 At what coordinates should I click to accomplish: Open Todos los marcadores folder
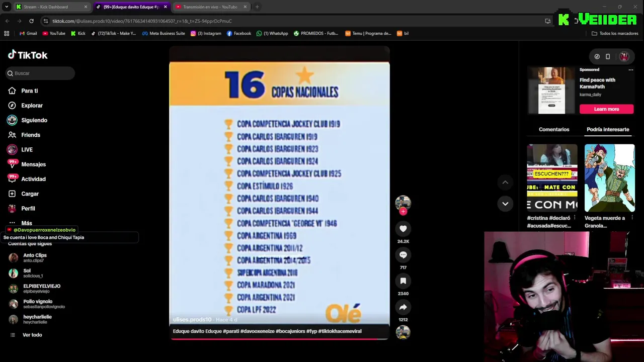615,33
